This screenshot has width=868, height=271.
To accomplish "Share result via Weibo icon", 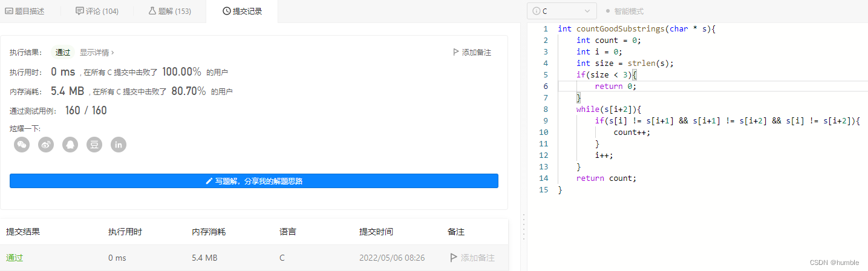I will coord(46,145).
